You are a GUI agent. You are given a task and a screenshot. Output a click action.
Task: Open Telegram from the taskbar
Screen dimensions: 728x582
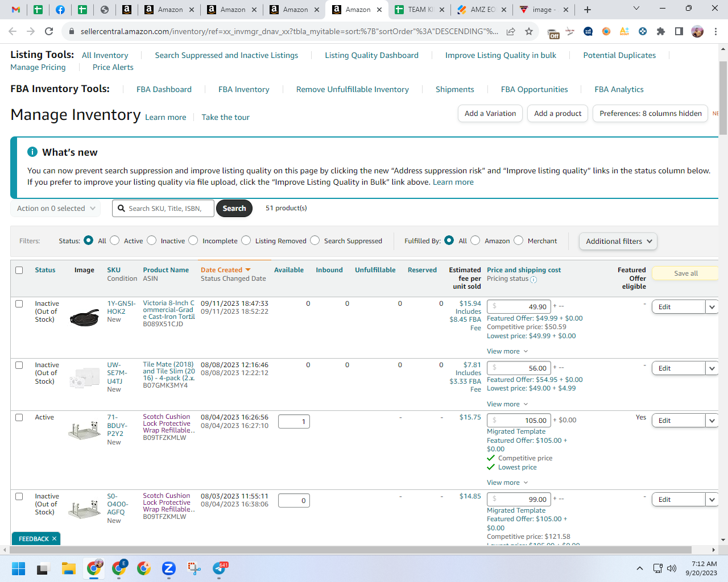pyautogui.click(x=220, y=568)
